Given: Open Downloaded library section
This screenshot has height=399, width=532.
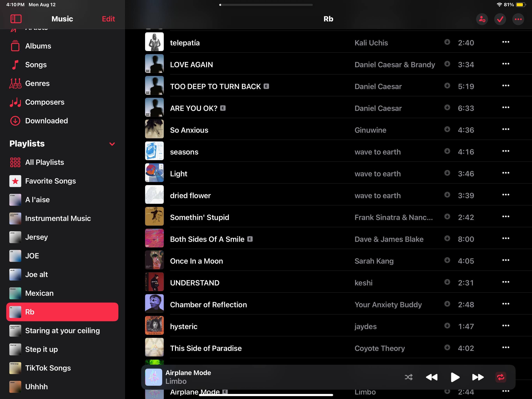Looking at the screenshot, I should click(x=46, y=121).
